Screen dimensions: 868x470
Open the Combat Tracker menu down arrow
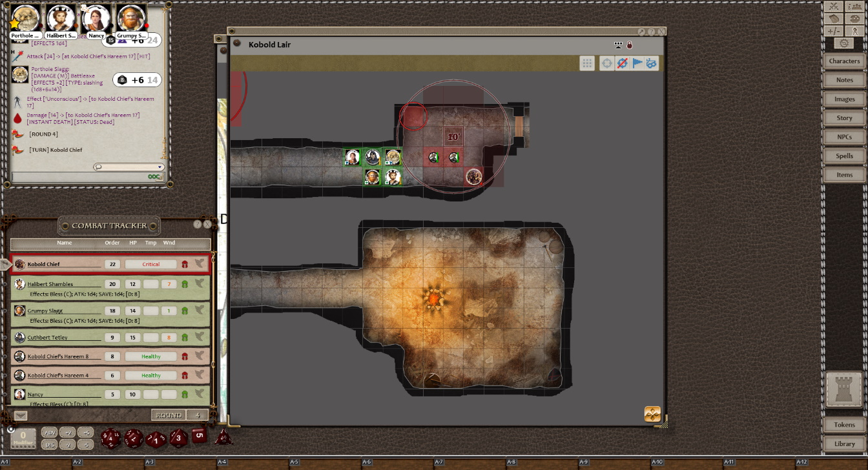pyautogui.click(x=21, y=416)
